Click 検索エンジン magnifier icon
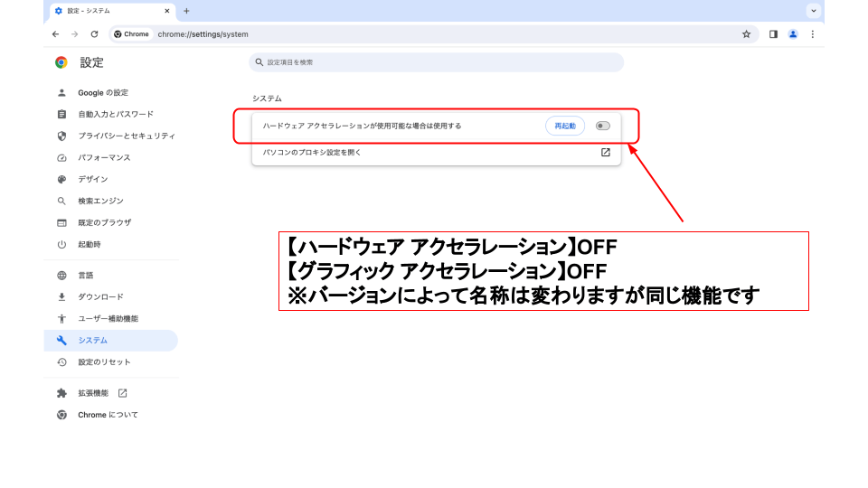The image size is (868, 488). point(62,201)
